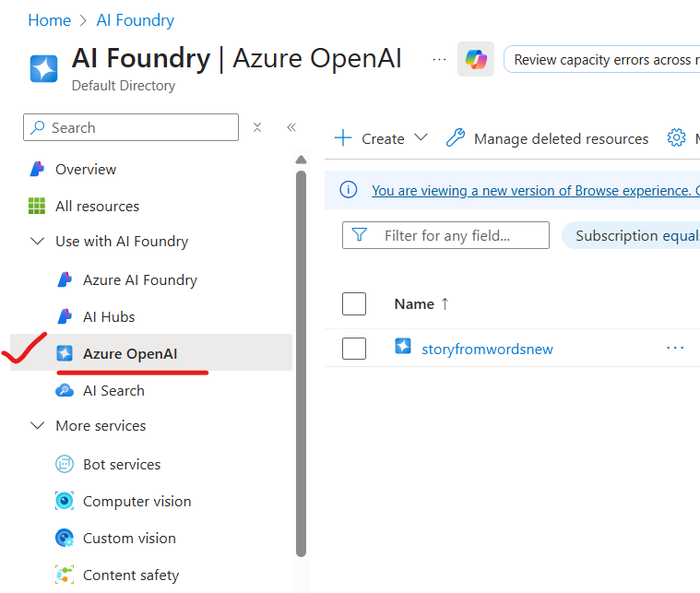Select Azure OpenAI menu item

click(130, 353)
